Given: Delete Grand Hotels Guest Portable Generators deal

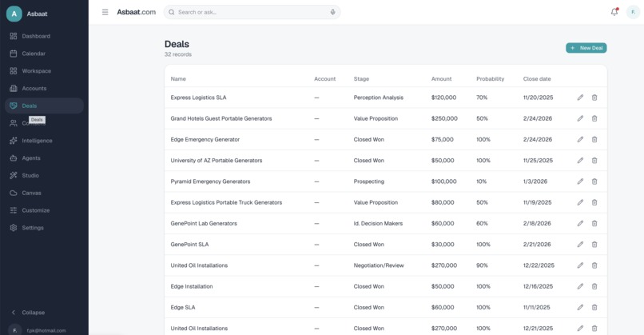Looking at the screenshot, I should pos(594,118).
